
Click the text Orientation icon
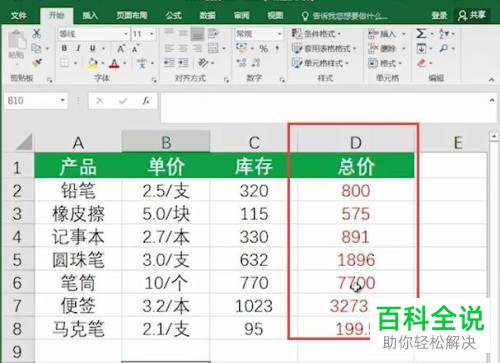coord(203,63)
